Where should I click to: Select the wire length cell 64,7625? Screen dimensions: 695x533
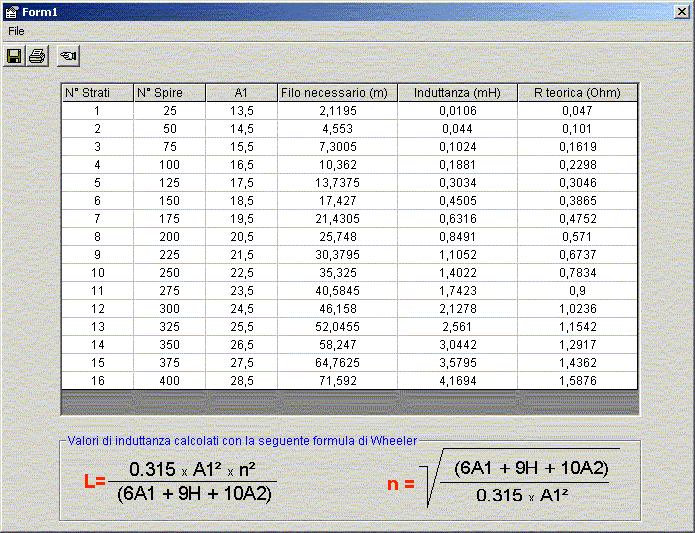(x=338, y=363)
